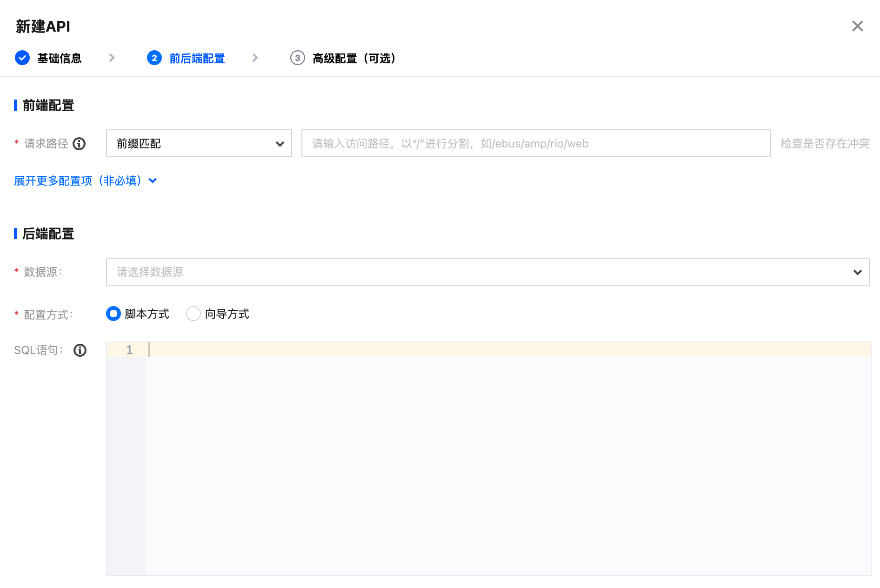
Task: Open the 请选择数据源 dropdown
Action: point(487,272)
